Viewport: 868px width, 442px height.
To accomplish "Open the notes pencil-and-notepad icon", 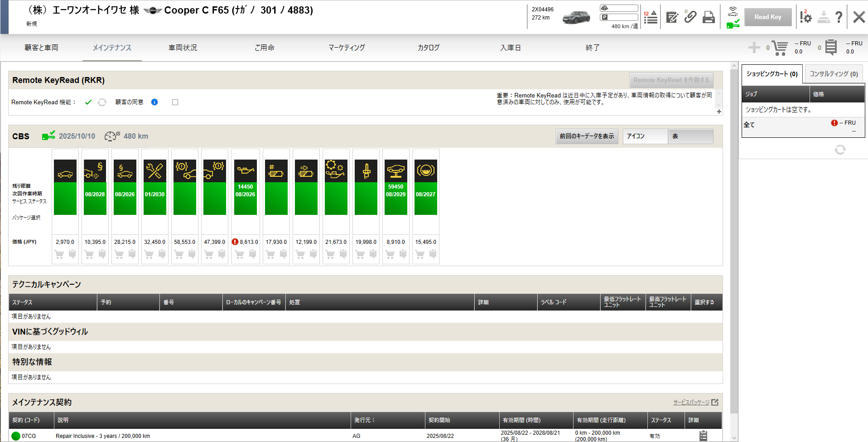I will [672, 17].
